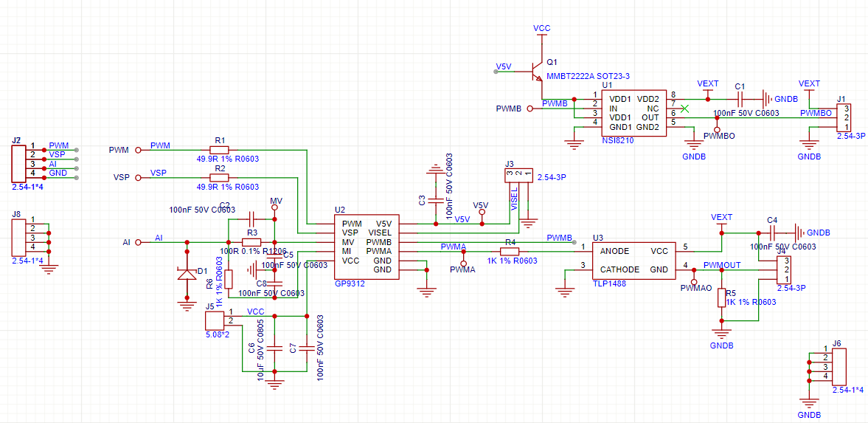Click the D1 diode symbol
This screenshot has height=423, width=868.
[185, 273]
